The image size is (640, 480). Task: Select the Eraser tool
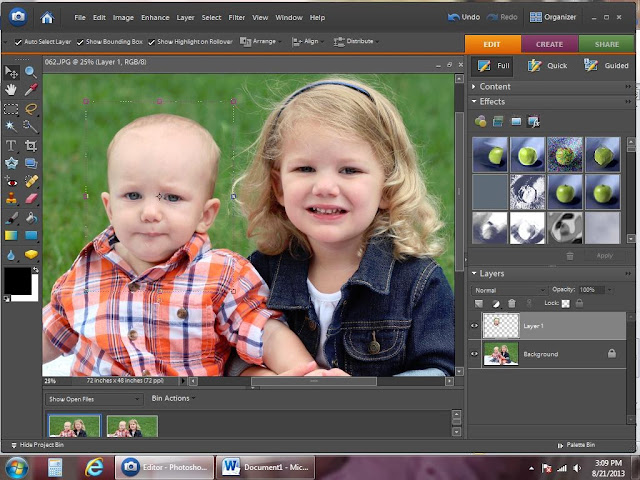click(x=31, y=199)
